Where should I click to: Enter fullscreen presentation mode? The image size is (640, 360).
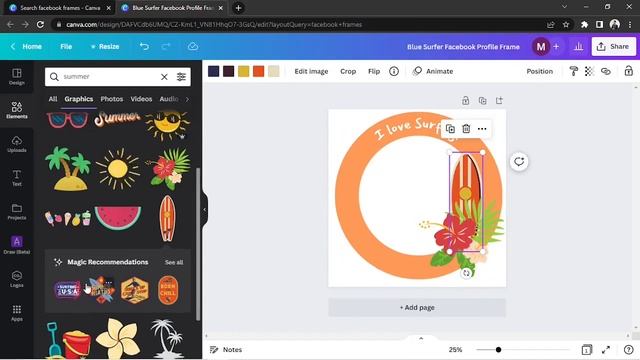[x=606, y=350]
